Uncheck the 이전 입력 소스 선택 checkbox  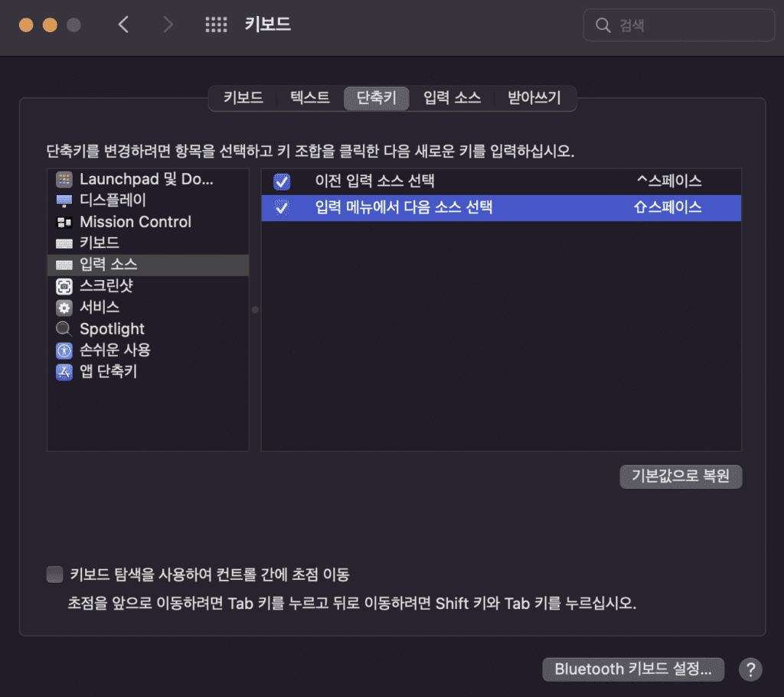pos(282,181)
